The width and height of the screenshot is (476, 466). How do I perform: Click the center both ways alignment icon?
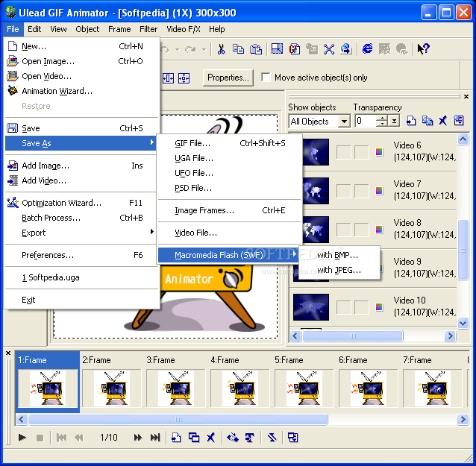point(184,78)
